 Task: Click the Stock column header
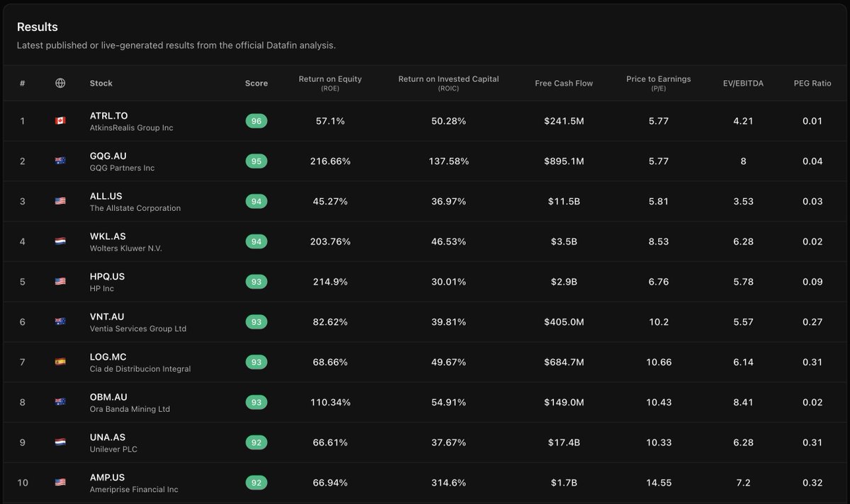101,84
